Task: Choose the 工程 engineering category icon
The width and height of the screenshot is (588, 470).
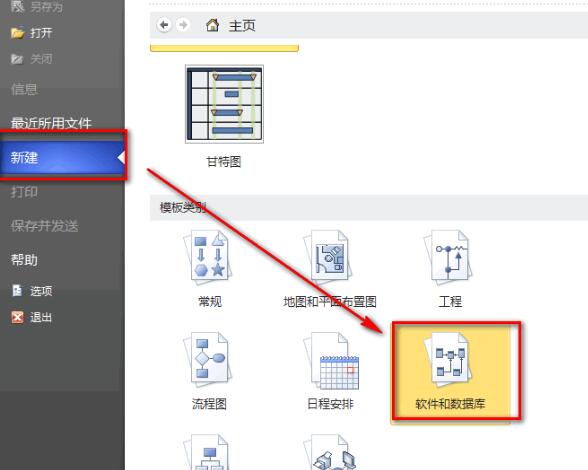Action: point(449,256)
